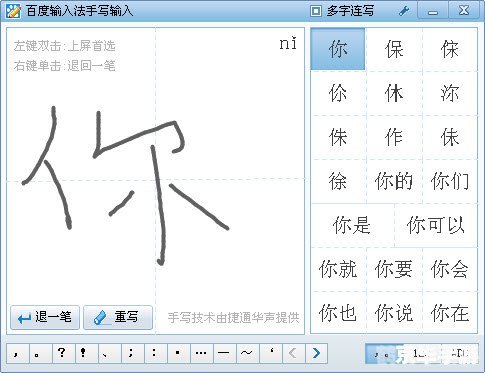Select candidate character 徐
The image size is (485, 373).
(x=338, y=181)
